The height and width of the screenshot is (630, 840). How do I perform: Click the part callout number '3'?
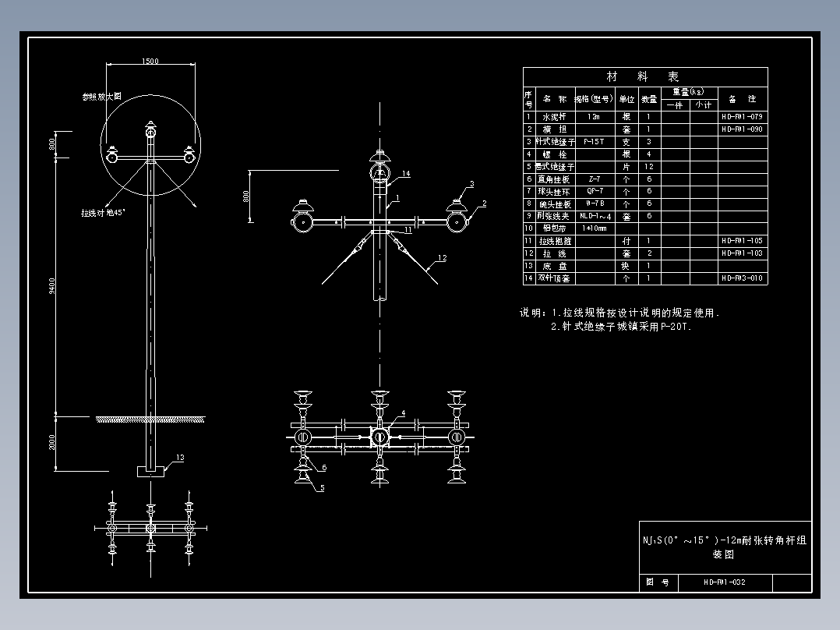pos(472,184)
